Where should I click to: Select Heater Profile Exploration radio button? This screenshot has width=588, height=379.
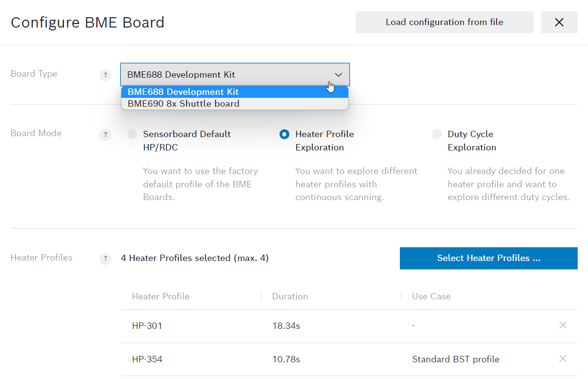pyautogui.click(x=284, y=134)
